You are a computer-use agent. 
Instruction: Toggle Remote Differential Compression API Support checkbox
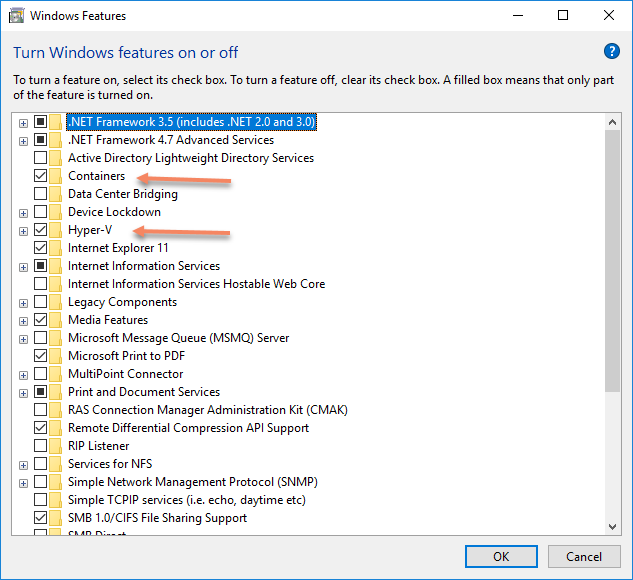[40, 427]
